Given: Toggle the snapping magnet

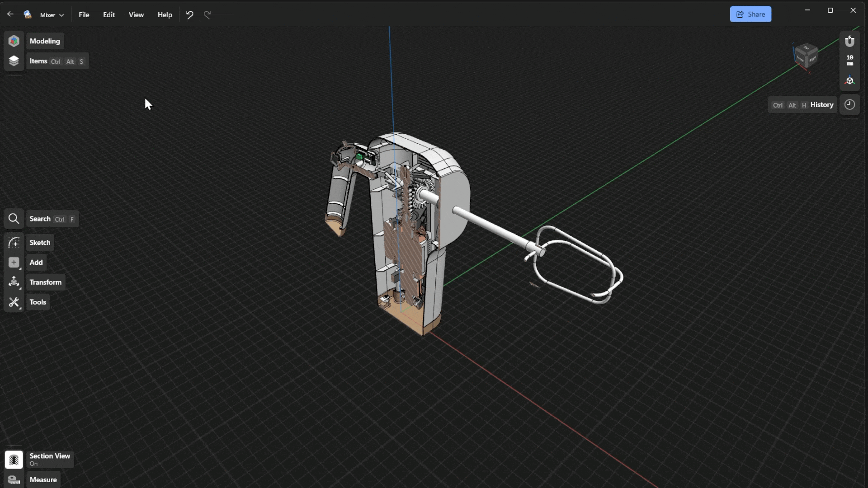Looking at the screenshot, I should coord(849,41).
